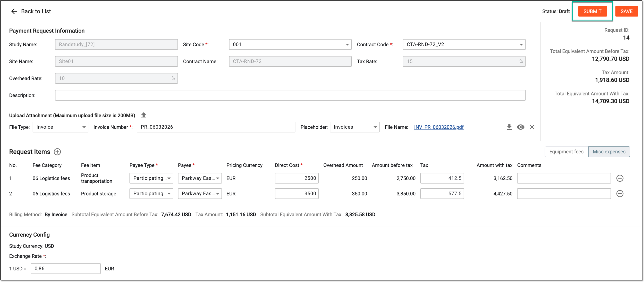The image size is (644, 282).
Task: Click the Overhead Rate field
Action: click(116, 78)
